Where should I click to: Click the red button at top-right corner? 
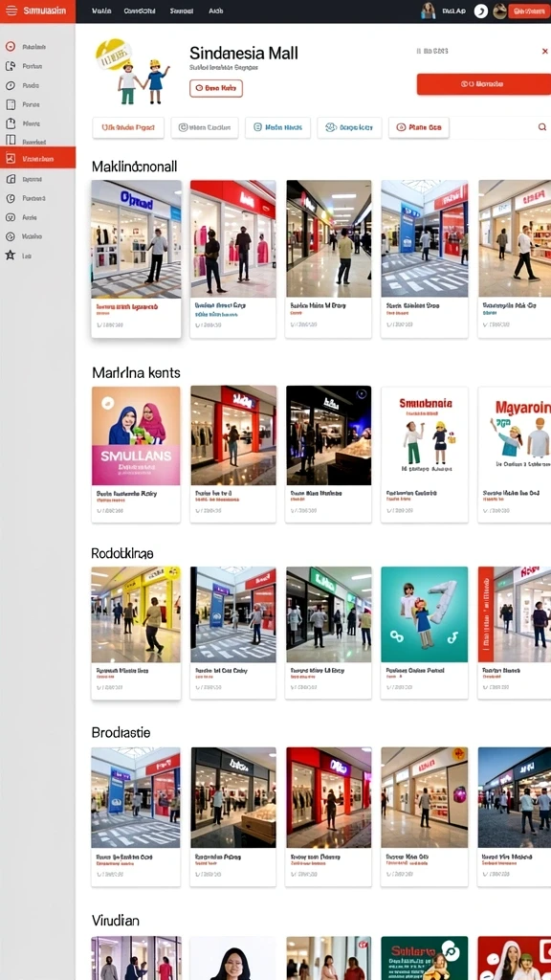pyautogui.click(x=529, y=11)
